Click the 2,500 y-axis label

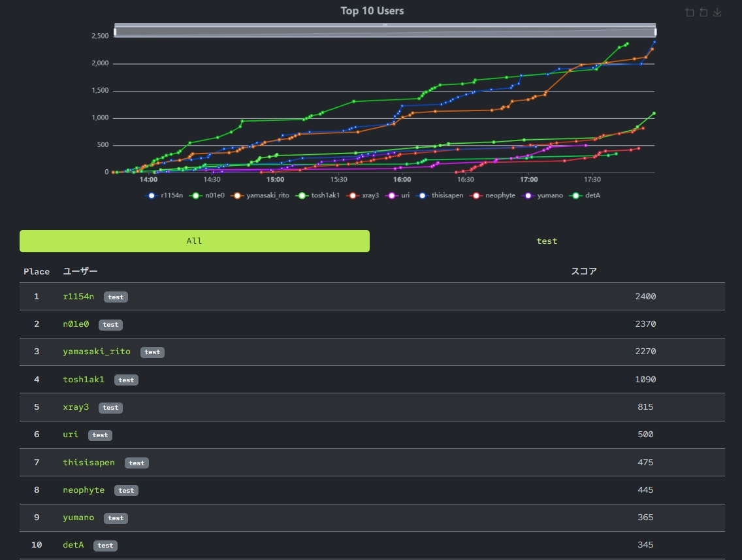101,36
